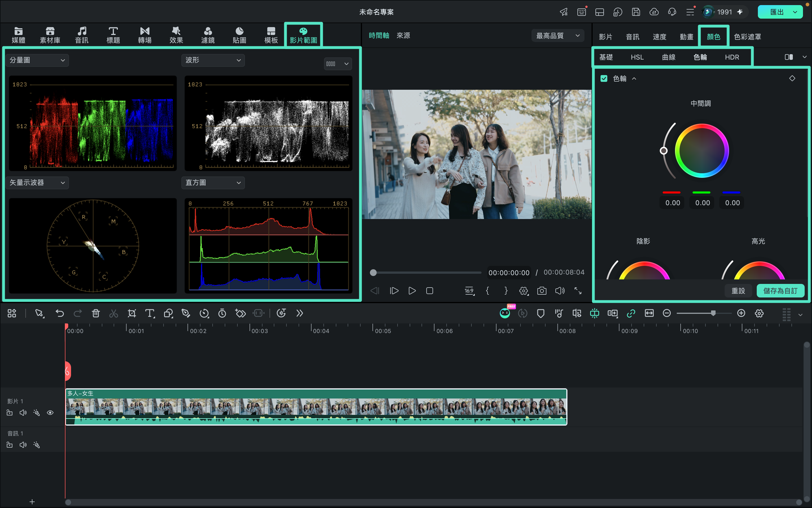Uncheck the 色輪 checkbox
The width and height of the screenshot is (812, 508).
[604, 79]
